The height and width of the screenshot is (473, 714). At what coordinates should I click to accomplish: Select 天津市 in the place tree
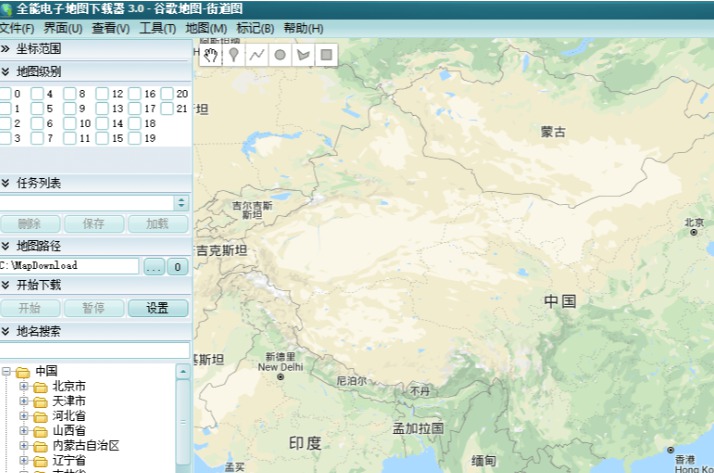pyautogui.click(x=69, y=401)
